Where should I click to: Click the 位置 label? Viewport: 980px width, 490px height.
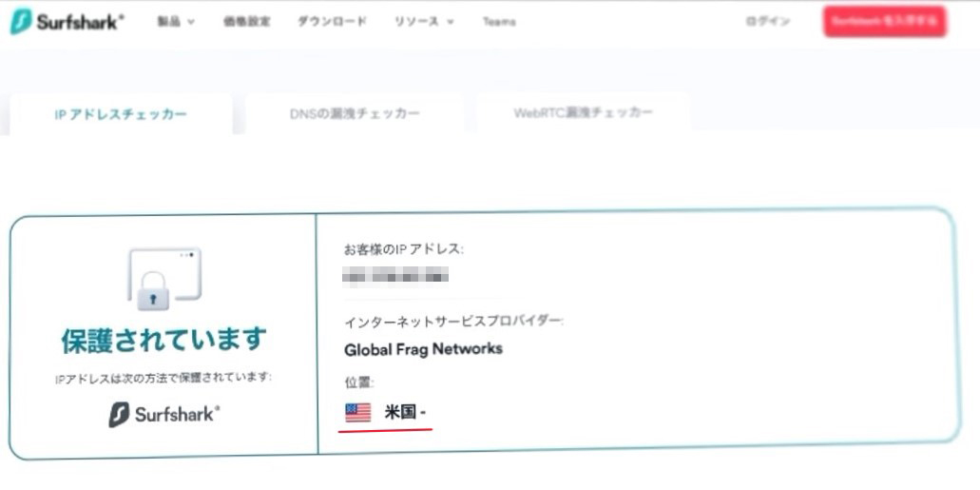point(358,382)
